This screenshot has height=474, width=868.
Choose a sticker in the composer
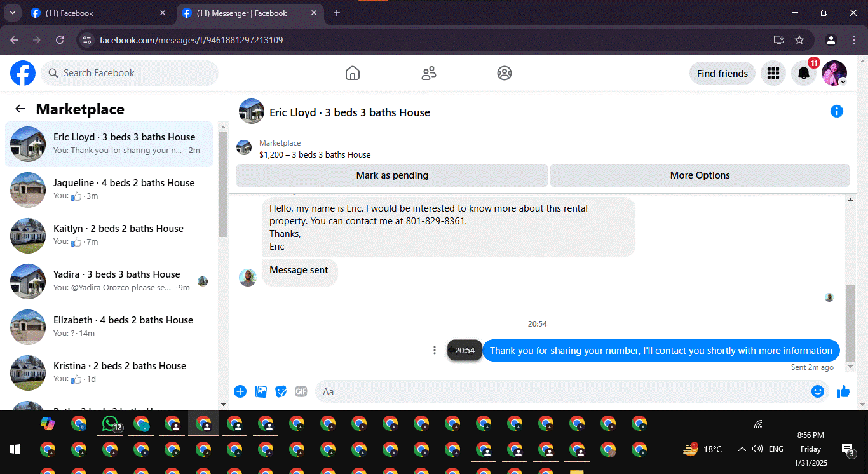tap(281, 391)
